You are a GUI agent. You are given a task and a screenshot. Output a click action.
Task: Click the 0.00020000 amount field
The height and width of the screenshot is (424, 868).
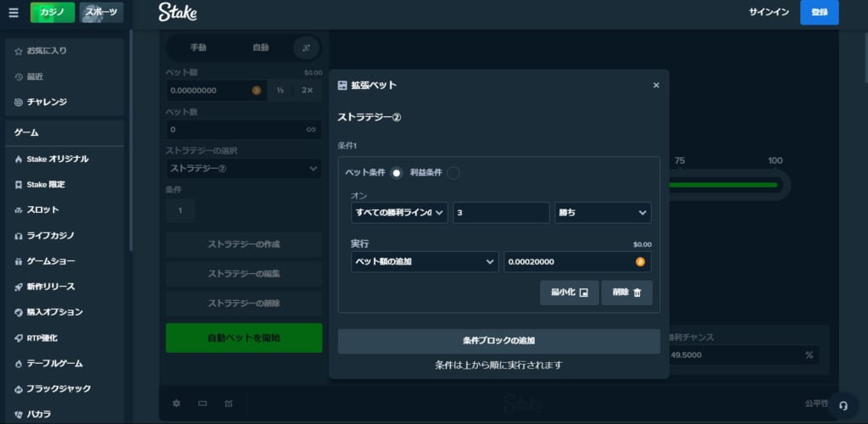point(577,262)
